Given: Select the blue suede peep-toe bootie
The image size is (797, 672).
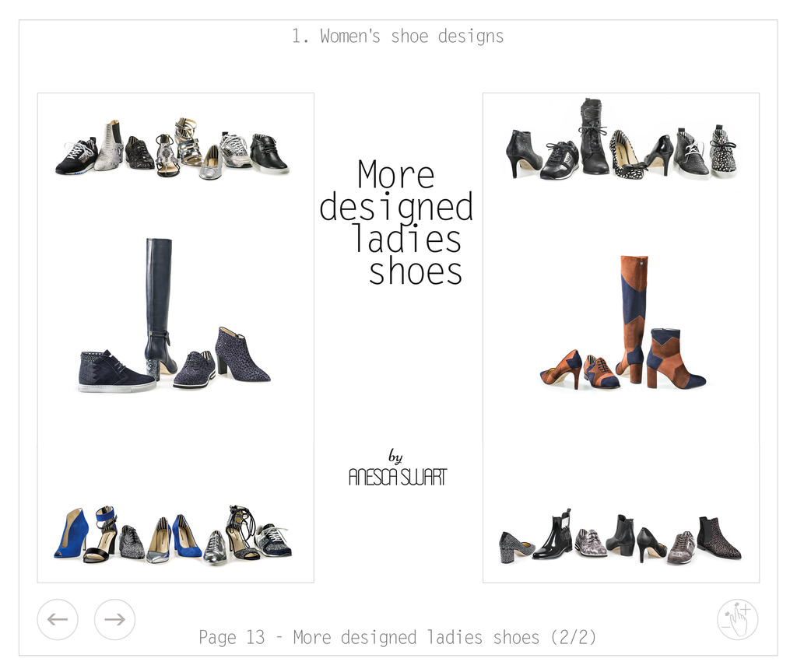Looking at the screenshot, I should [x=72, y=533].
